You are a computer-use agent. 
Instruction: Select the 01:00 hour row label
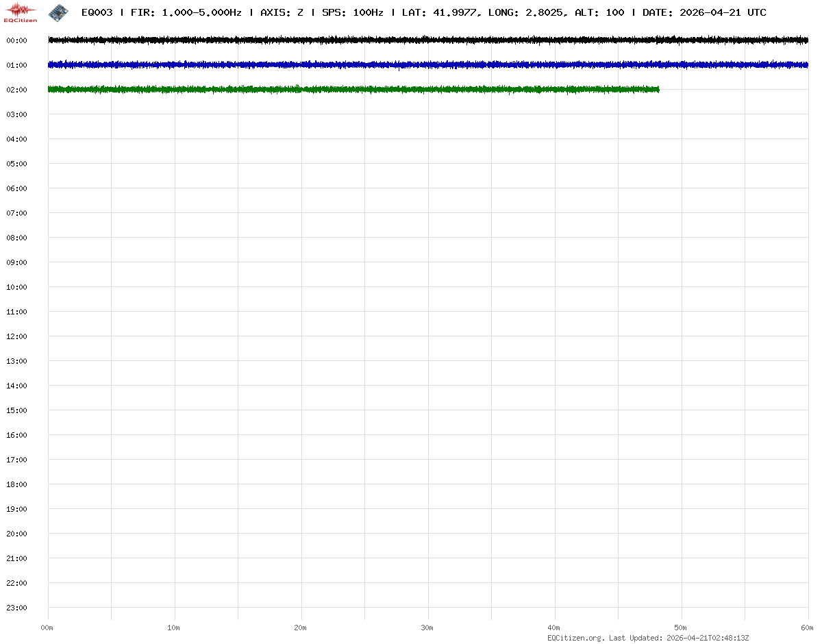[16, 65]
